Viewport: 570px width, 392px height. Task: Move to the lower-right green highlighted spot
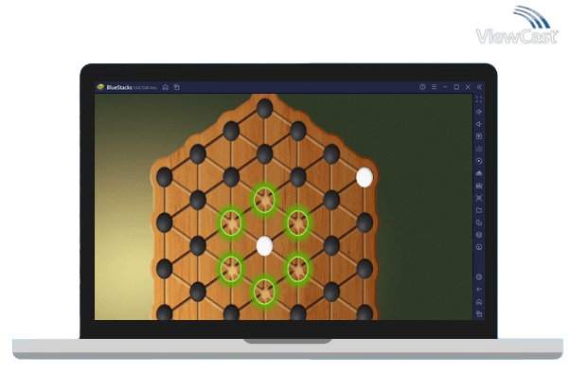[x=297, y=269]
